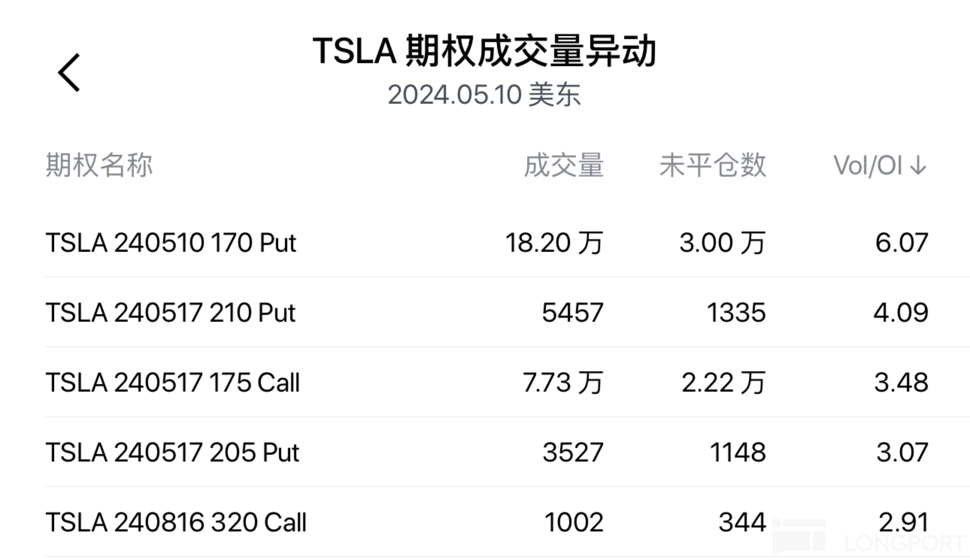Sort by the 成交量 column header
970x560 pixels.
click(564, 166)
